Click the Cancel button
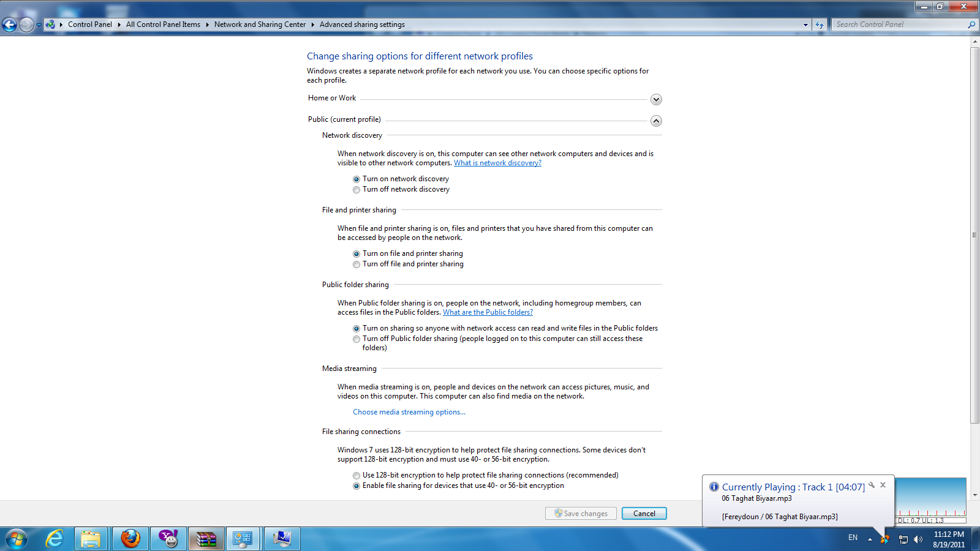This screenshot has height=551, width=980. pos(644,514)
